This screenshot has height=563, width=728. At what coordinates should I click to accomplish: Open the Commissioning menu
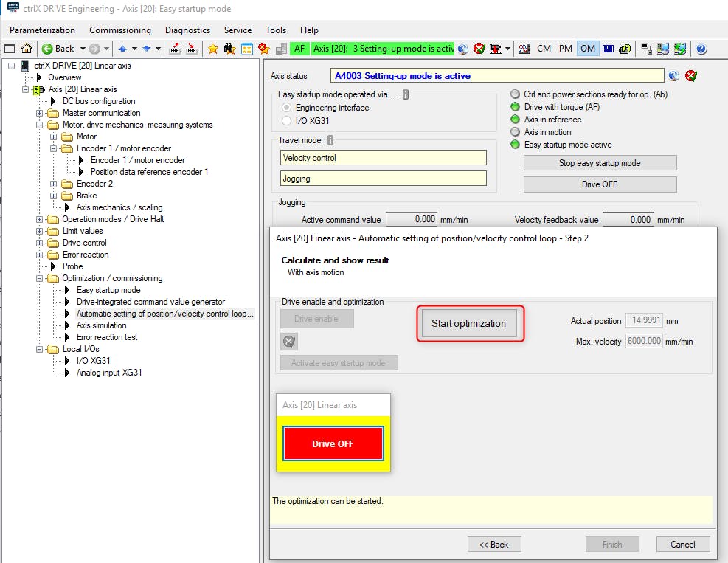(120, 30)
